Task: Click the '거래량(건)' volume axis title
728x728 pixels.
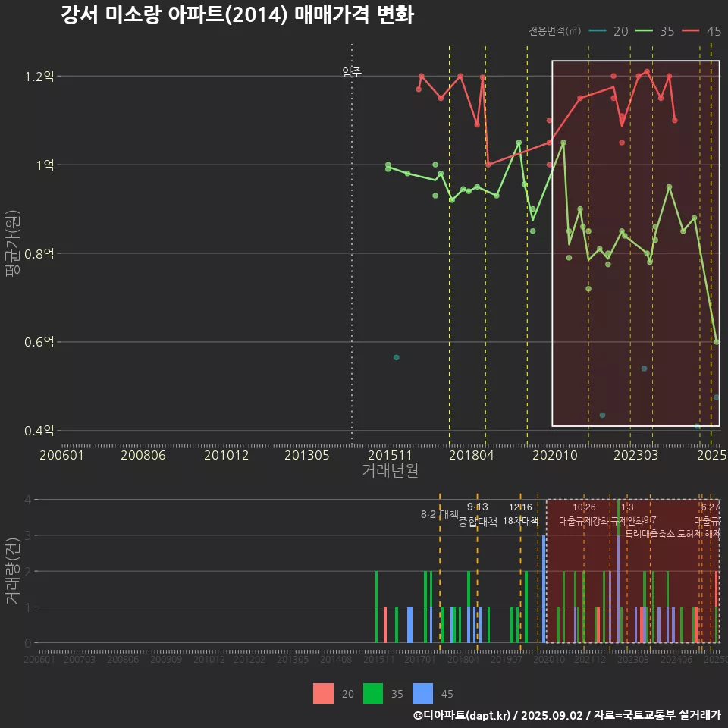Action: [13, 572]
